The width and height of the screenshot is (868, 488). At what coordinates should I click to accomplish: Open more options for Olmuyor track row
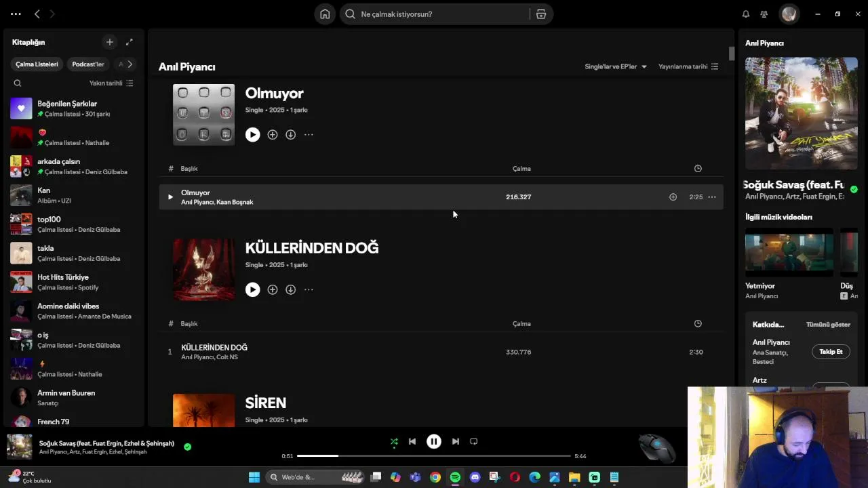[x=712, y=197]
